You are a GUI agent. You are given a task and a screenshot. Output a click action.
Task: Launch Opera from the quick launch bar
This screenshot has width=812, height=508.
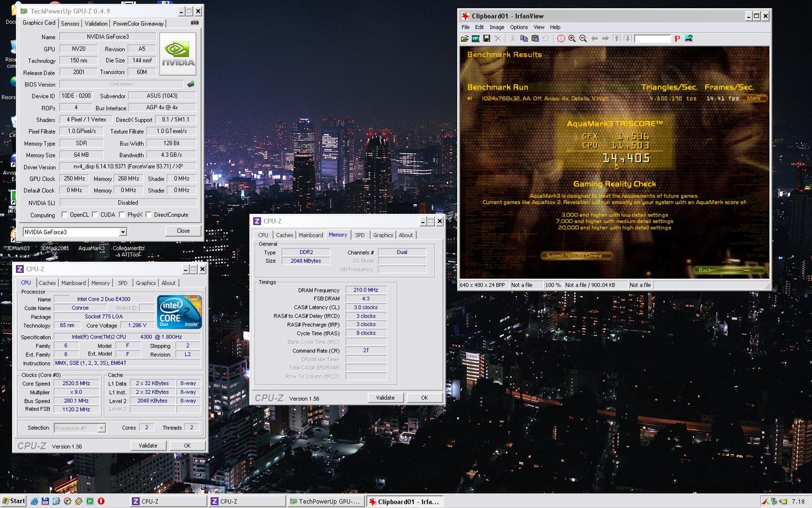(x=101, y=501)
